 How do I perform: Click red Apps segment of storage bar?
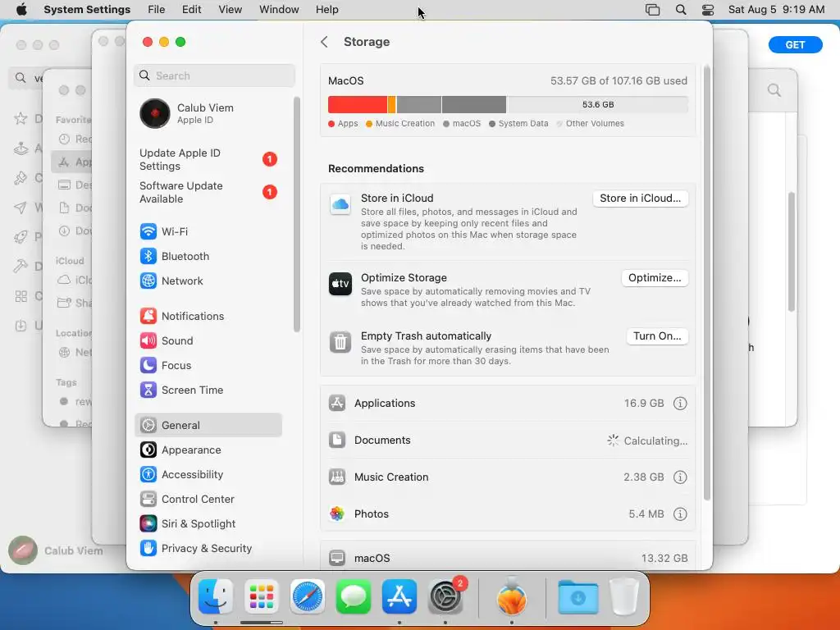[x=358, y=105]
